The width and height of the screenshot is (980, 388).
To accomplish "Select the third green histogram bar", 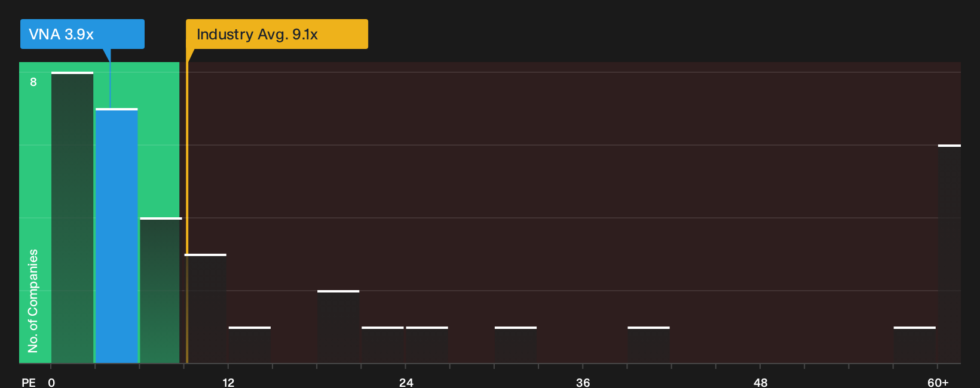I will tap(160, 291).
